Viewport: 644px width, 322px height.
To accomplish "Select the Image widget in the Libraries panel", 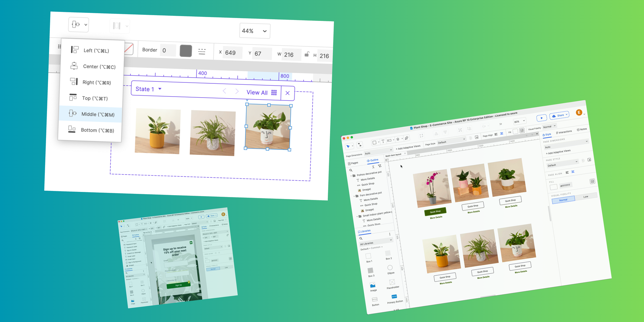I will [373, 285].
